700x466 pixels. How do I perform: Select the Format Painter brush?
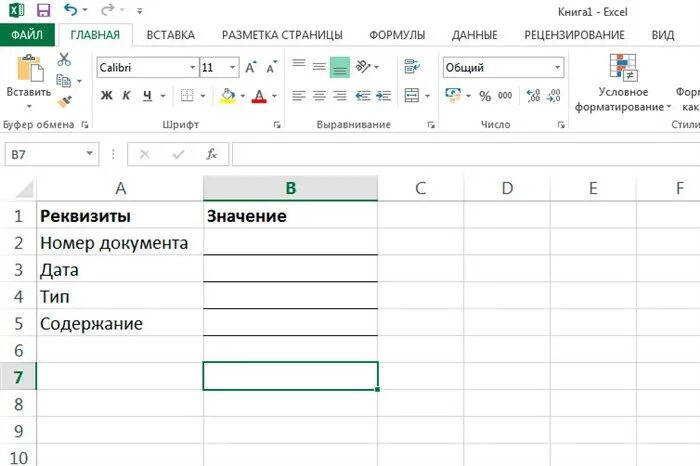pos(65,102)
